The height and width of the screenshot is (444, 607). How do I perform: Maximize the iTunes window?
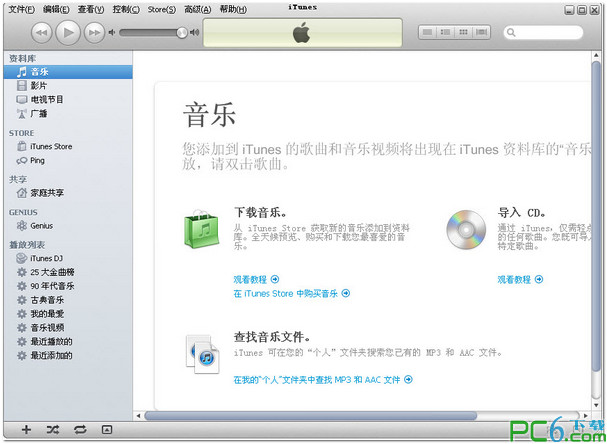[x=582, y=10]
